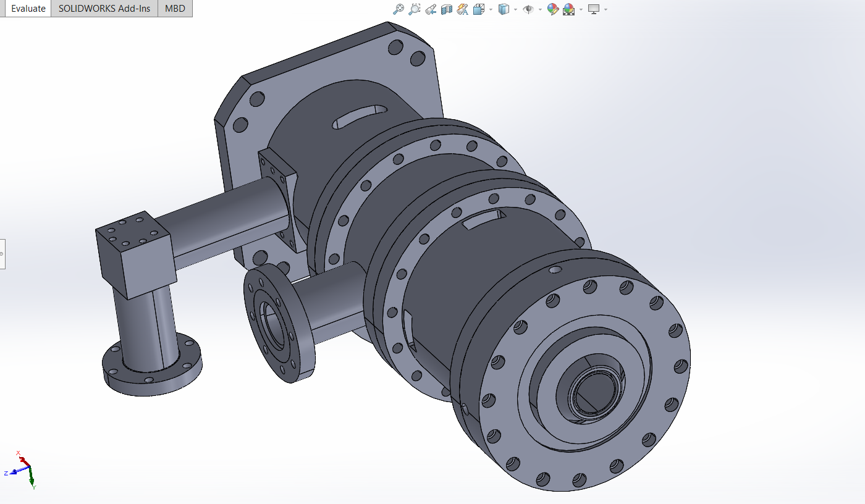Viewport: 865px width, 504px height.
Task: Click the Zoom to Fit icon
Action: point(399,9)
